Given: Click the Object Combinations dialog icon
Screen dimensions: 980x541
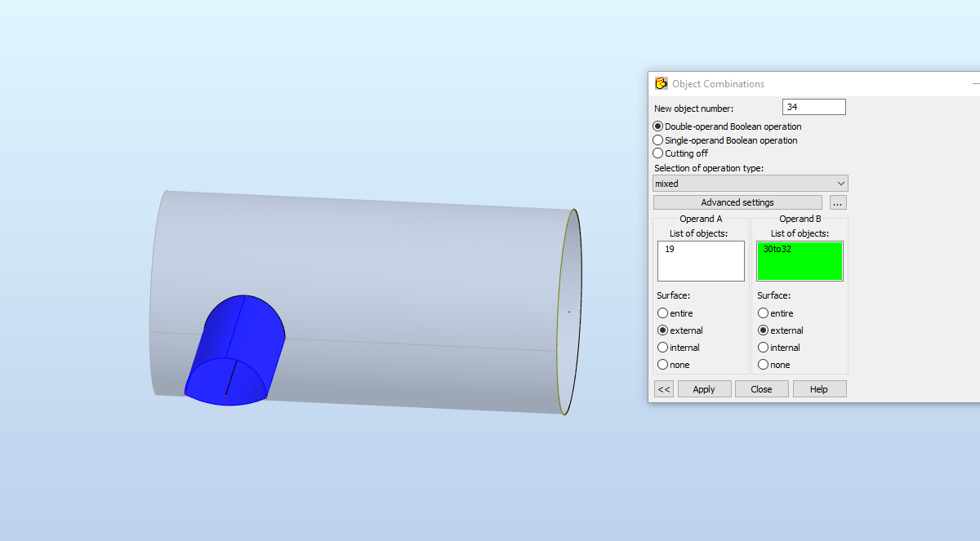Looking at the screenshot, I should click(661, 83).
